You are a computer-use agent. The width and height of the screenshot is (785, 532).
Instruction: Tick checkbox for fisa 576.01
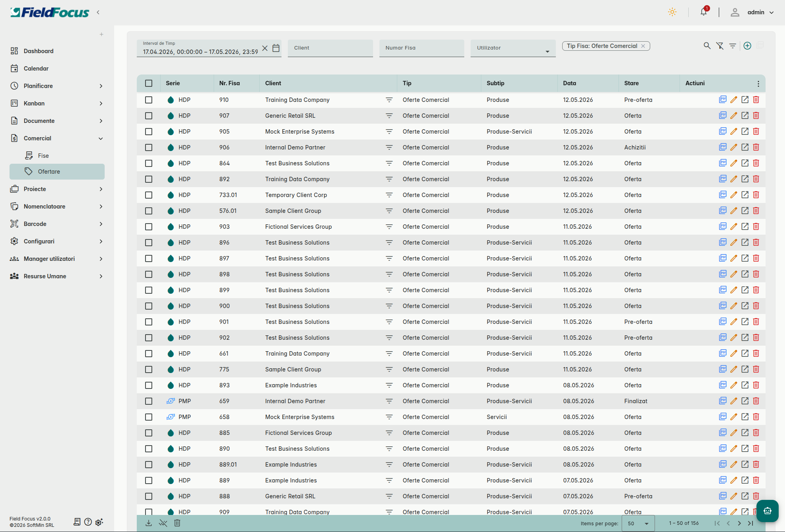point(149,211)
